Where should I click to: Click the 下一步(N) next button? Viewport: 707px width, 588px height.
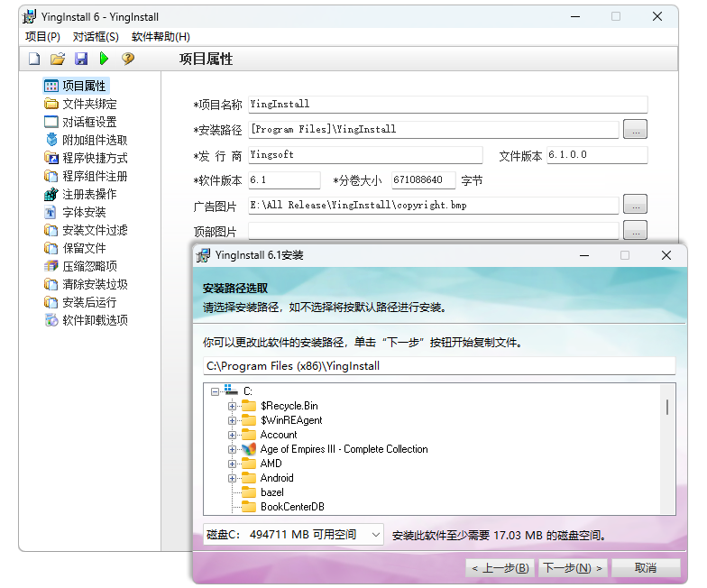tap(574, 568)
